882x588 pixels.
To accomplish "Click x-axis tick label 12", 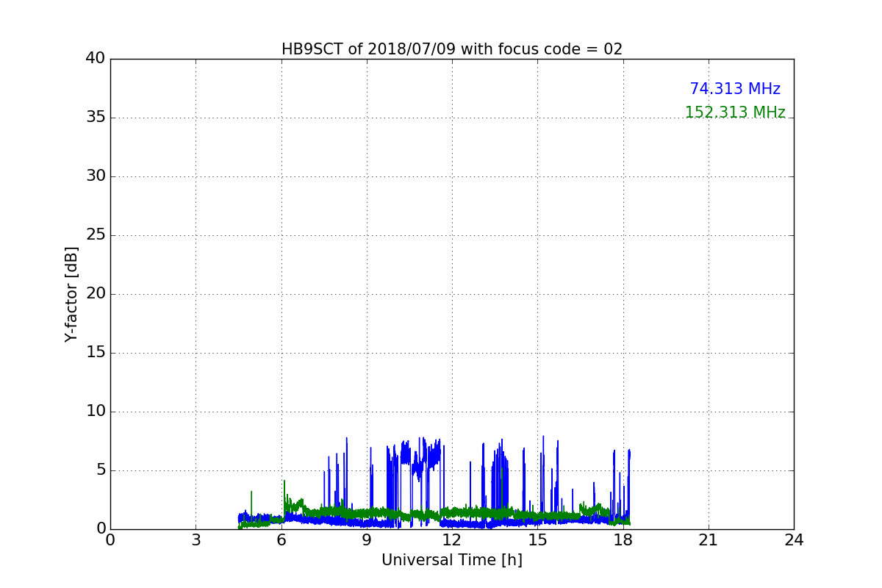I will click(452, 540).
